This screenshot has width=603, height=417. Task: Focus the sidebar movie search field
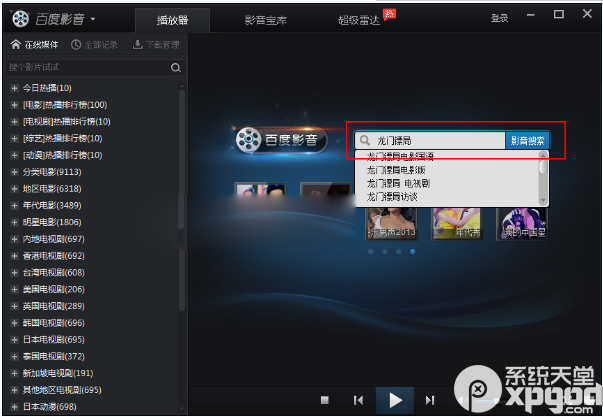(x=88, y=67)
